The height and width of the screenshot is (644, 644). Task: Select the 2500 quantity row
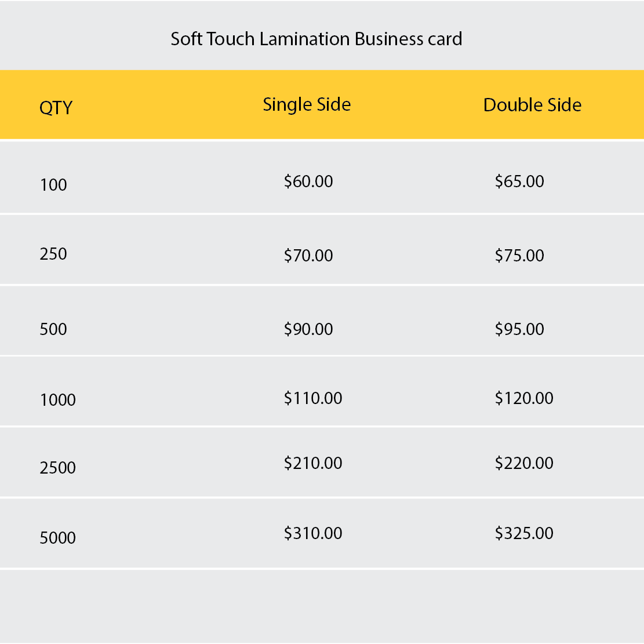(x=57, y=468)
